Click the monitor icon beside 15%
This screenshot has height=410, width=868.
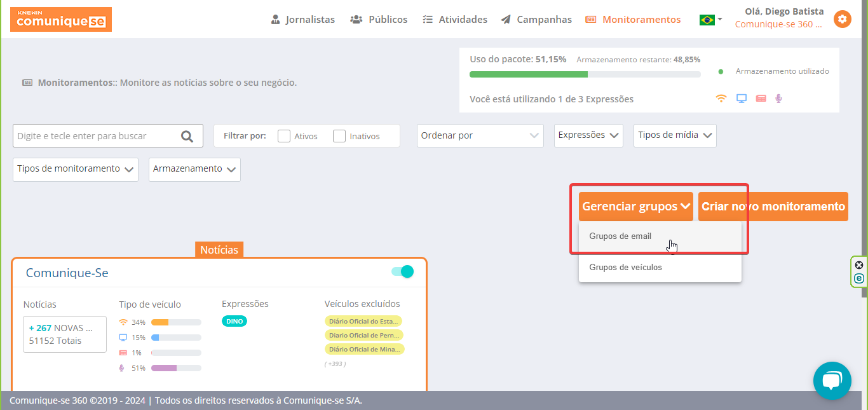123,338
